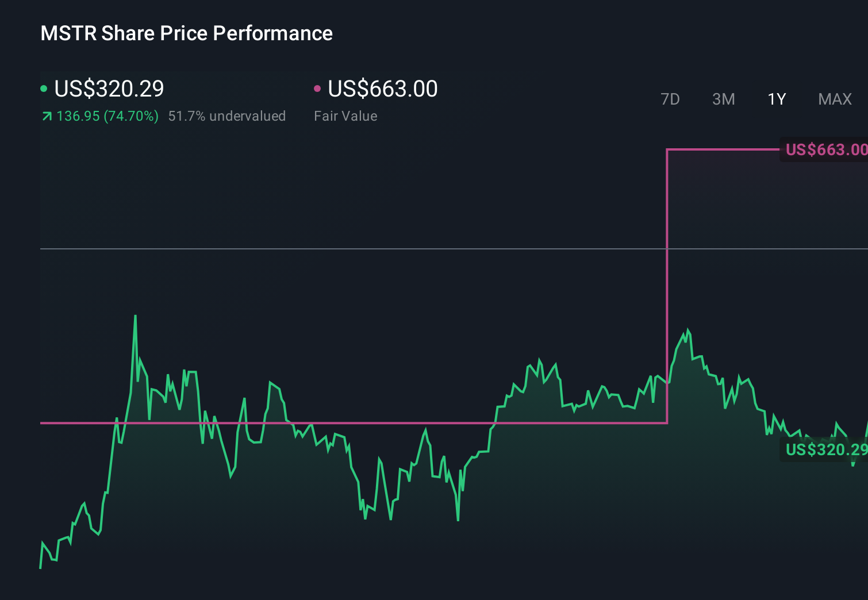Select the 1Y time range
This screenshot has height=600, width=868.
click(777, 99)
